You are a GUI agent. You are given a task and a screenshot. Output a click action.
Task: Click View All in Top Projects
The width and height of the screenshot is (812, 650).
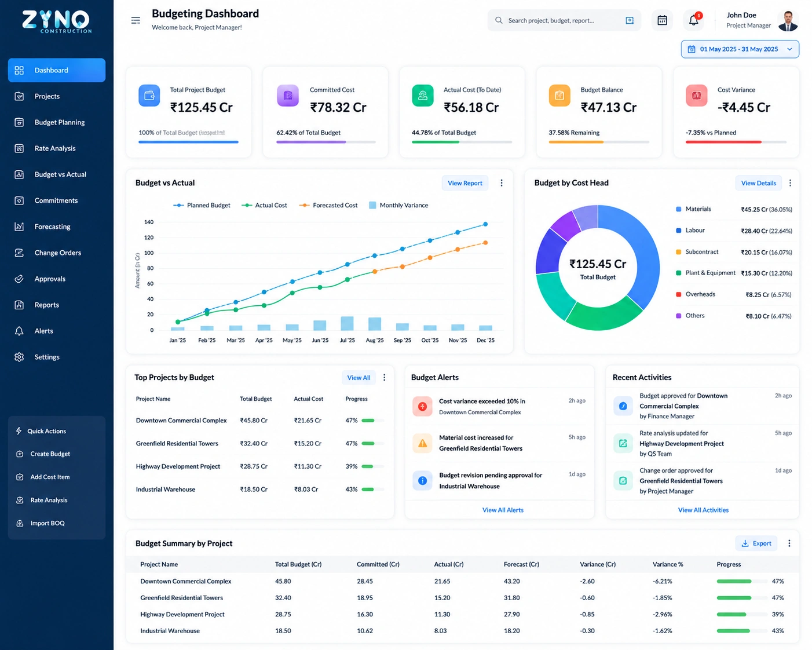359,378
